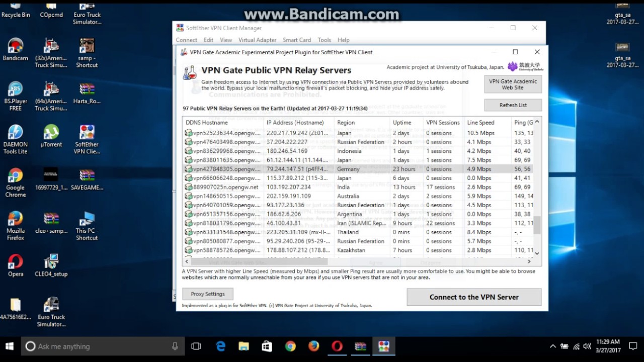Select Argentina server 186.62.6.206
Screen dimensions: 644x362
tap(358, 214)
